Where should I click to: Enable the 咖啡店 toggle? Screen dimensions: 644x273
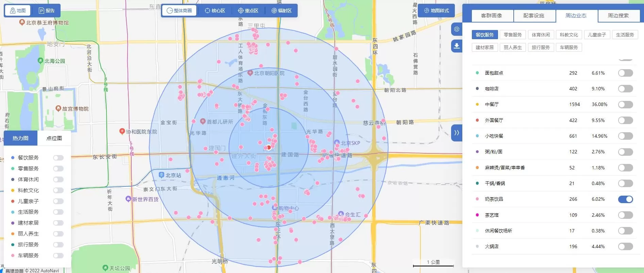tap(625, 89)
